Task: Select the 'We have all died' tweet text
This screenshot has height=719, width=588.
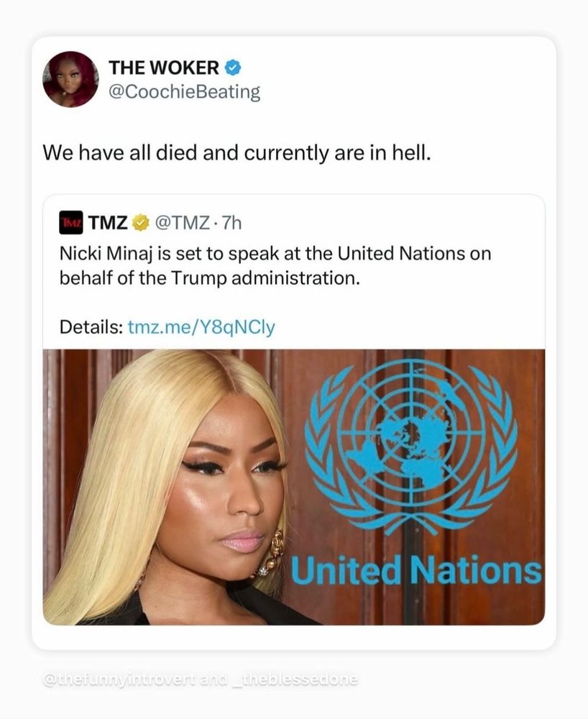Action: click(237, 152)
